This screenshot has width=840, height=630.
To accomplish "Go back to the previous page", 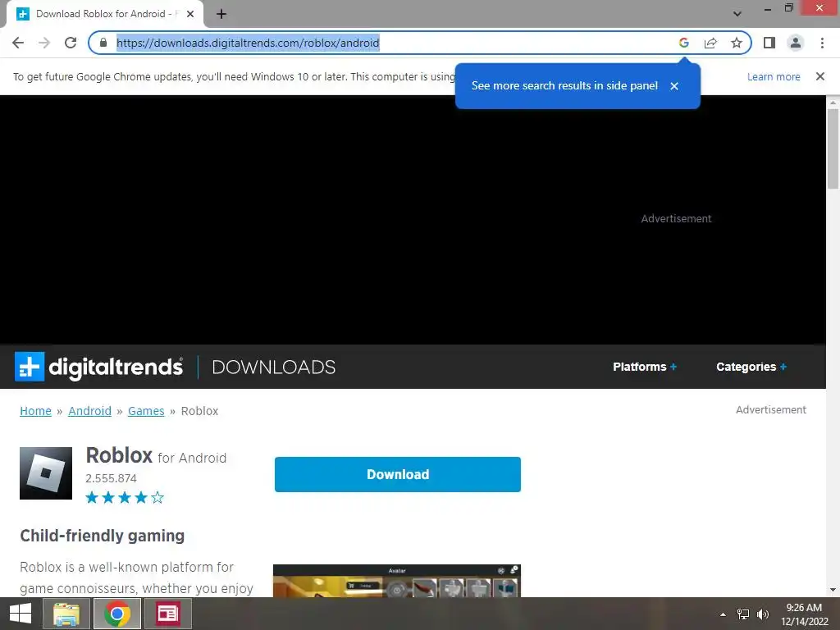I will click(18, 43).
